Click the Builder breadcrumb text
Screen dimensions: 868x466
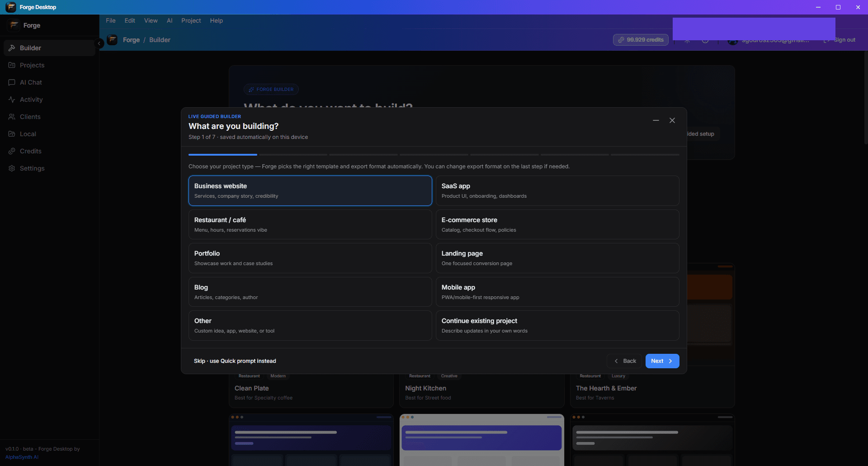pos(160,40)
